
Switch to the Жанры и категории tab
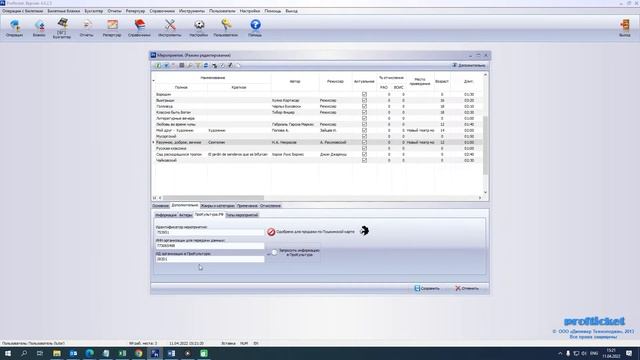pyautogui.click(x=218, y=206)
